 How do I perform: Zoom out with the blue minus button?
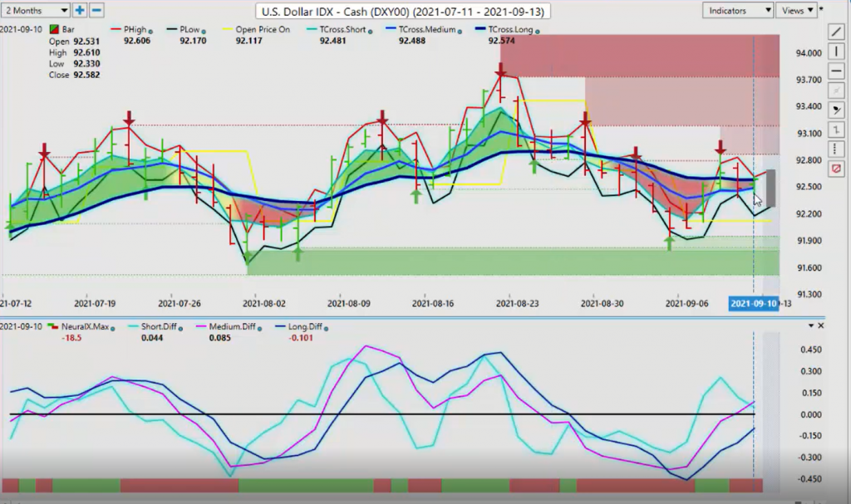[x=96, y=10]
